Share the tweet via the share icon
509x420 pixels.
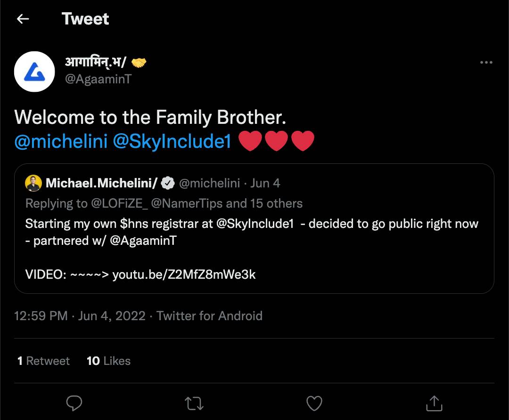(434, 404)
